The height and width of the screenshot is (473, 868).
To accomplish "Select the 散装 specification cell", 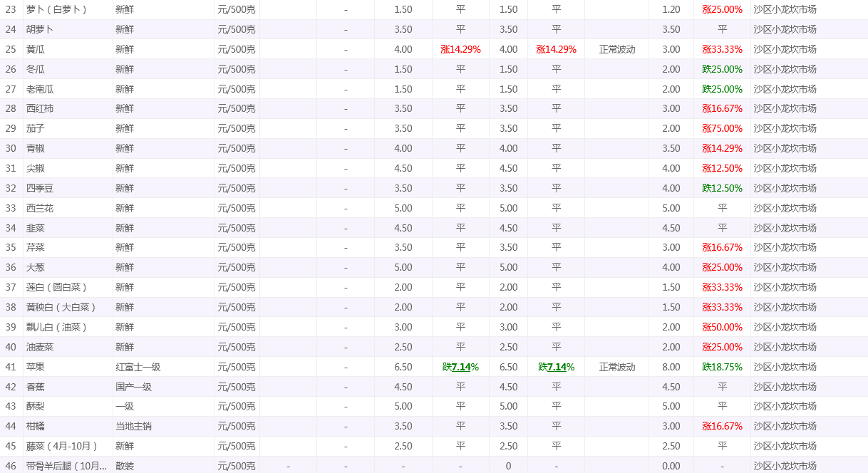I will click(125, 466).
